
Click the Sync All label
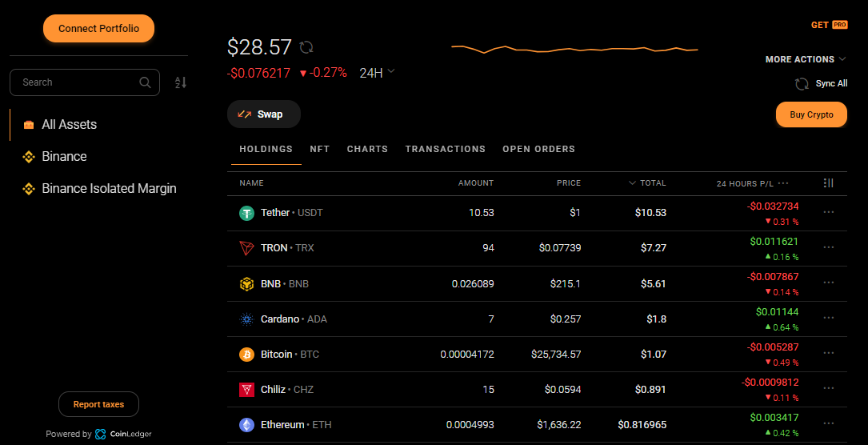point(831,83)
